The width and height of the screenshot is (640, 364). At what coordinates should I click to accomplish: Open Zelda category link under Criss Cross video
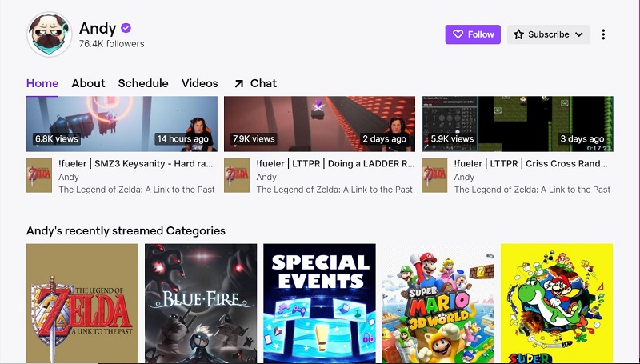tap(532, 190)
